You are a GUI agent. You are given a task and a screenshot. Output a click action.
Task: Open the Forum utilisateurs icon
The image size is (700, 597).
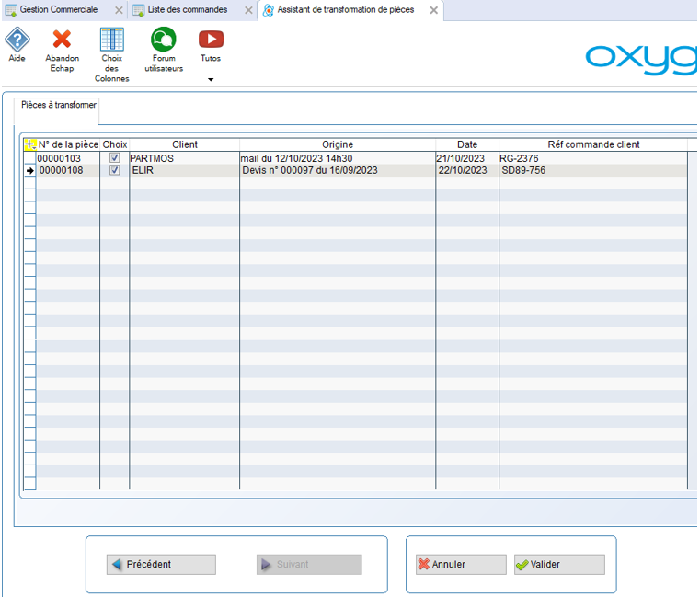[164, 40]
